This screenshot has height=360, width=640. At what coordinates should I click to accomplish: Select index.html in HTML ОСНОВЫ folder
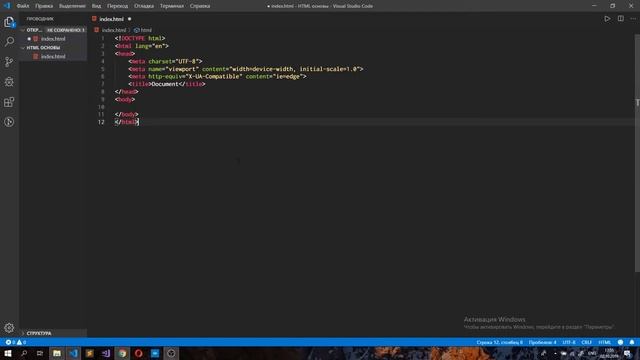coord(53,56)
